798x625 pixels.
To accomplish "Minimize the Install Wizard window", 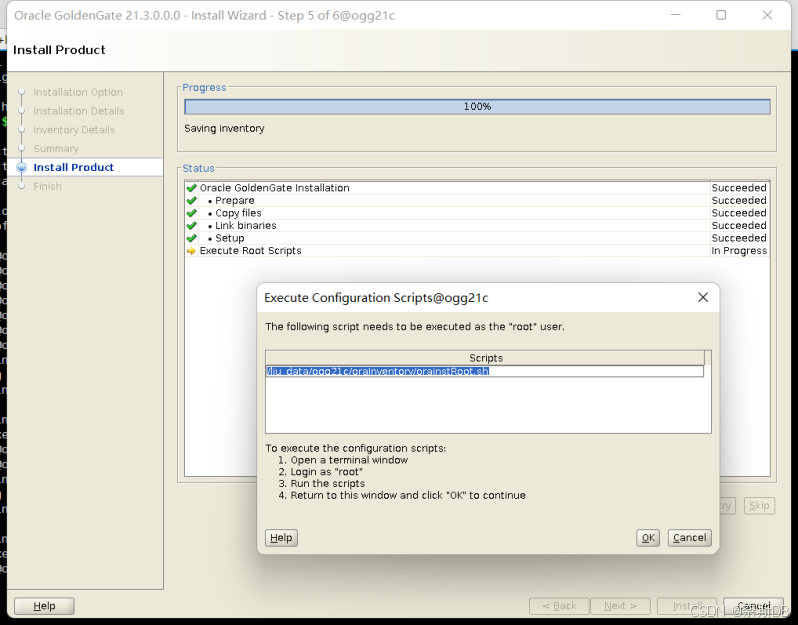I will pyautogui.click(x=675, y=15).
